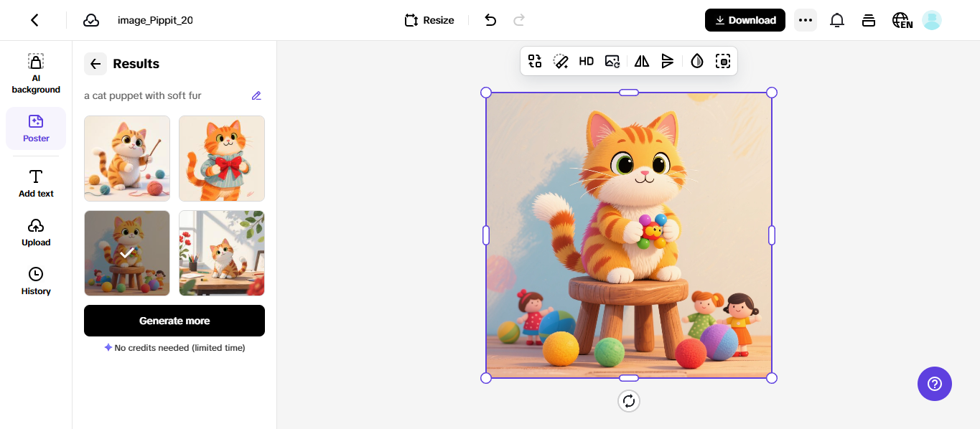Open the more options menu
980x429 pixels.
point(805,20)
